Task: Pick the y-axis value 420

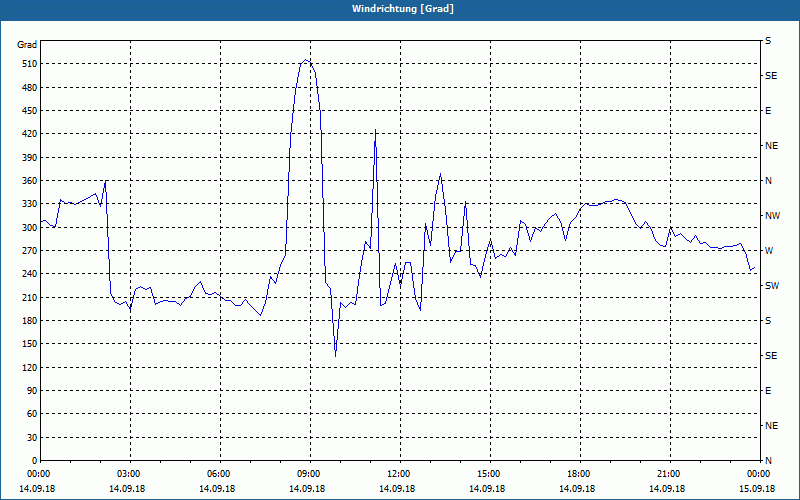Action: pyautogui.click(x=29, y=134)
